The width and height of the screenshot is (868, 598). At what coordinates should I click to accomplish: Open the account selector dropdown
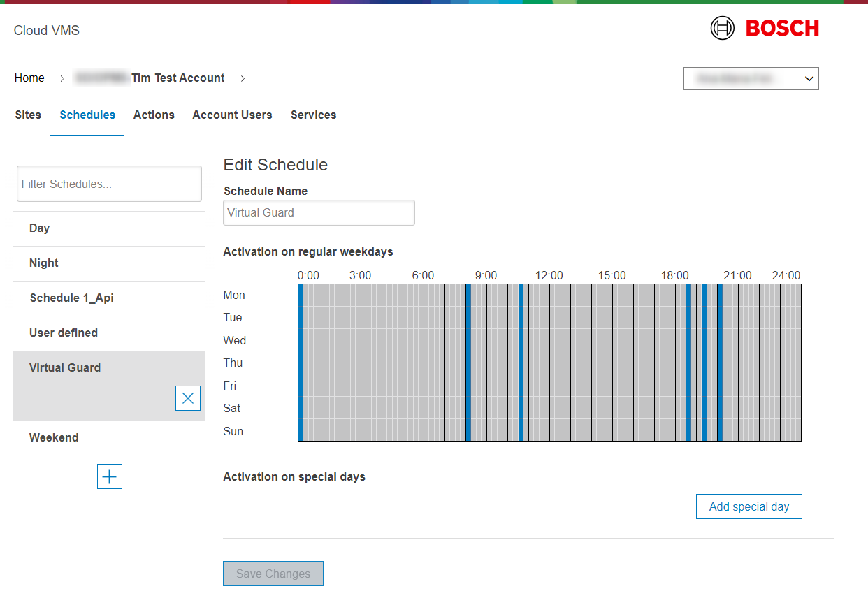point(751,79)
